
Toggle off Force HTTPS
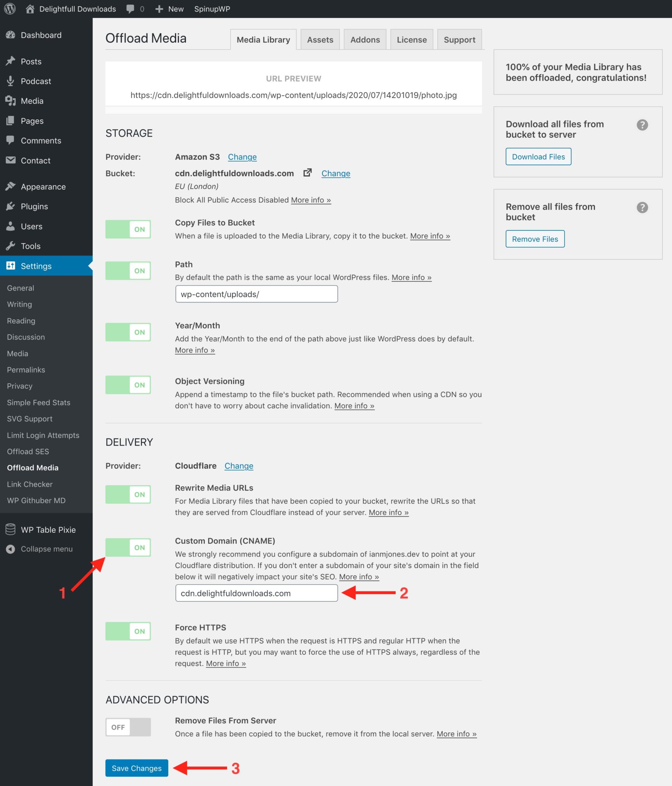tap(128, 631)
